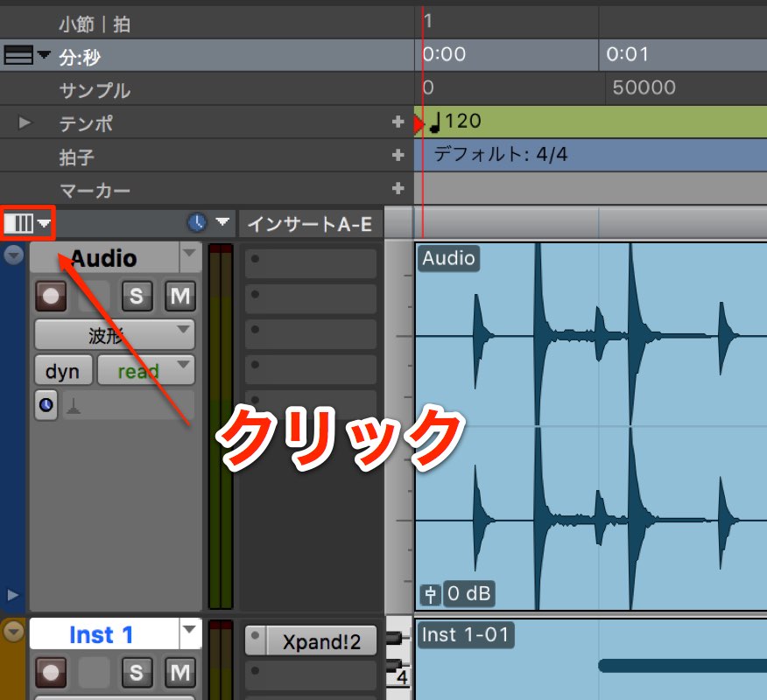Select the 小節｜拍 ruler name

(95, 24)
